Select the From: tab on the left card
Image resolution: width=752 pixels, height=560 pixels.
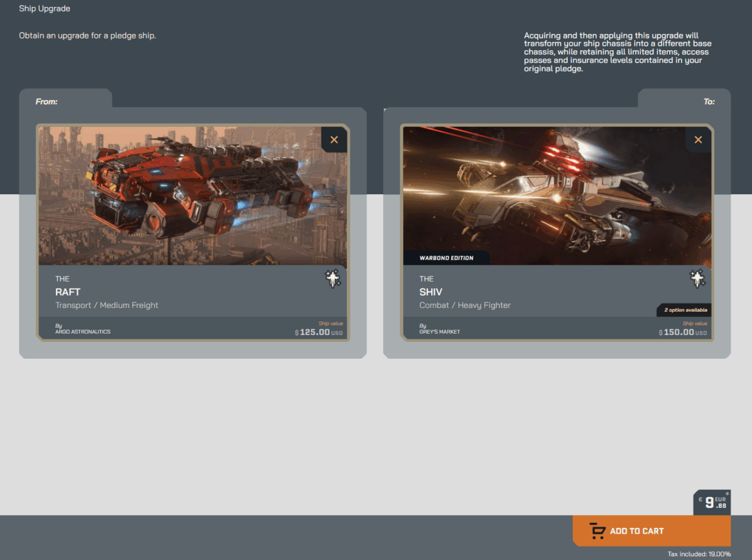pos(46,101)
